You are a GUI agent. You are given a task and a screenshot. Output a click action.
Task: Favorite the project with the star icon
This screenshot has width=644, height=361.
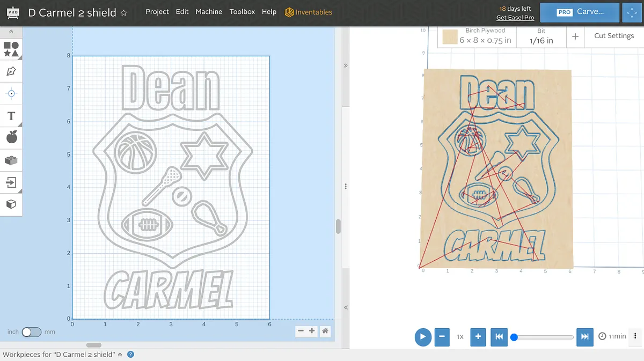coord(124,13)
